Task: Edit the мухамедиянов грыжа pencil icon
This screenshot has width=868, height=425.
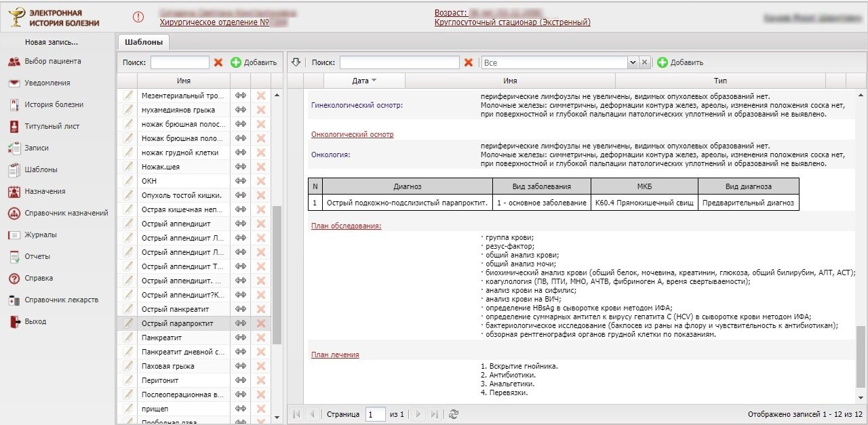Action: pos(127,109)
